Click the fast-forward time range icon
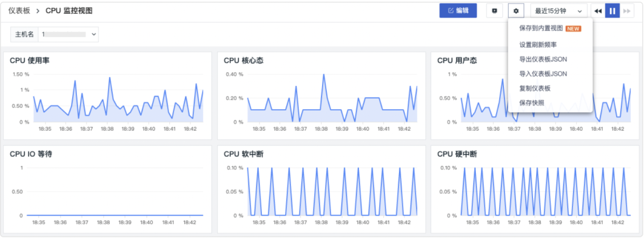This screenshot has height=238, width=644. pos(627,11)
